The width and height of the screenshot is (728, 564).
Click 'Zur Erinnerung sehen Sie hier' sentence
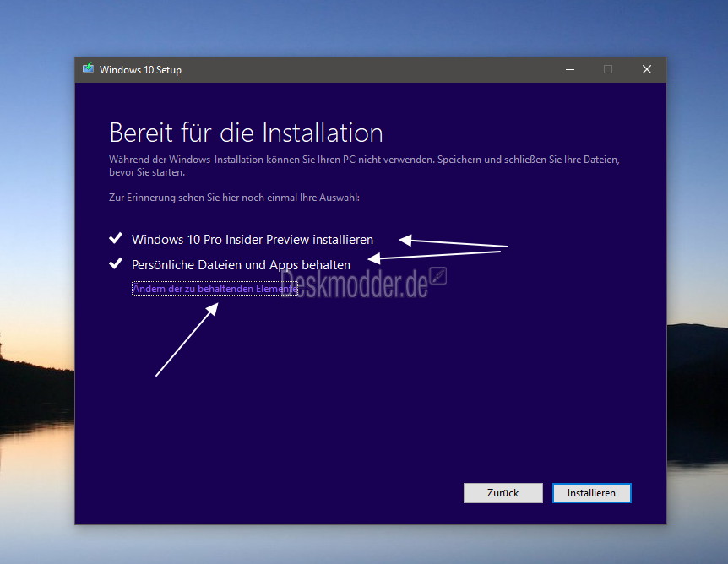point(234,198)
